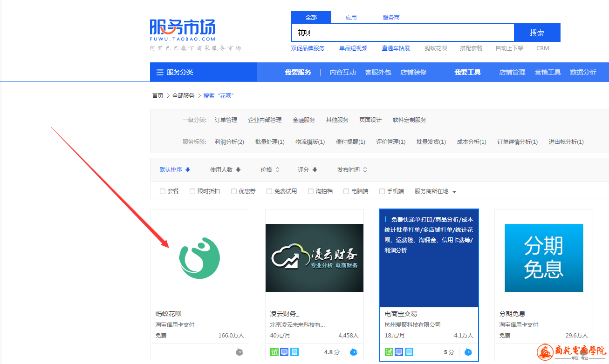This screenshot has width=609, height=364.
Task: Click the Wangwang chat icon on 蚂蚁花呗 card
Action: click(x=239, y=352)
